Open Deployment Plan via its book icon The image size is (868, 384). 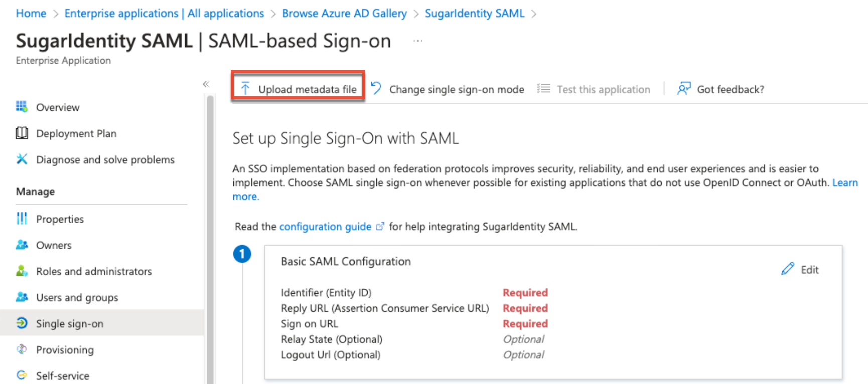pyautogui.click(x=22, y=133)
